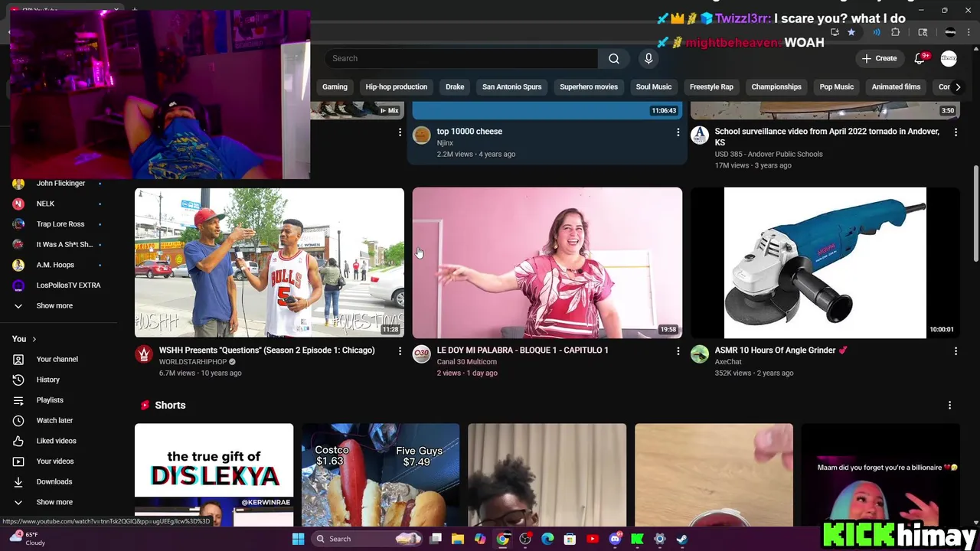The image size is (980, 551).
Task: Launch Steam from the taskbar
Action: (681, 539)
